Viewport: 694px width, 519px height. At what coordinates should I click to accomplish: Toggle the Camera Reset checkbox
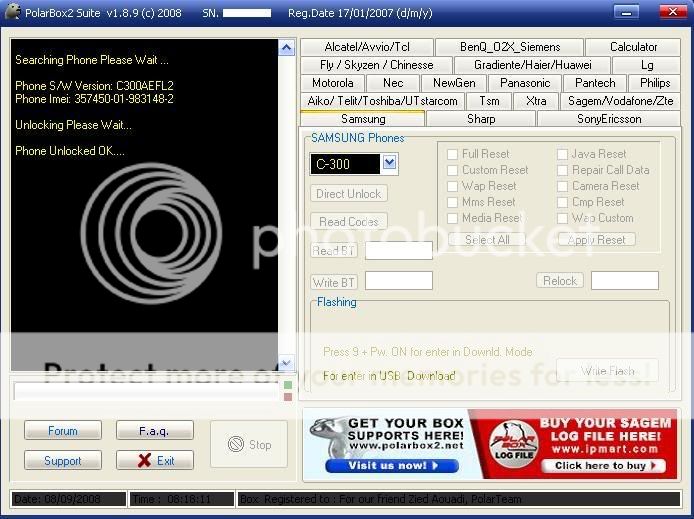[562, 186]
